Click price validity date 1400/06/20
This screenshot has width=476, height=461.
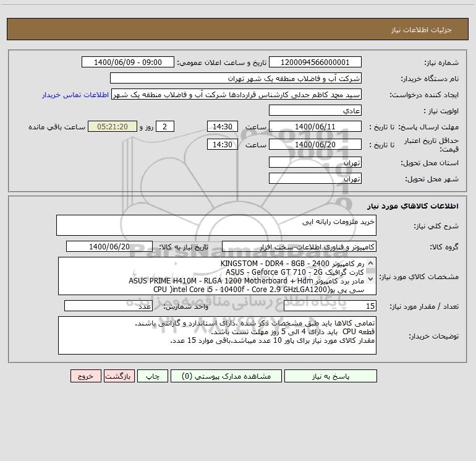pyautogui.click(x=315, y=144)
